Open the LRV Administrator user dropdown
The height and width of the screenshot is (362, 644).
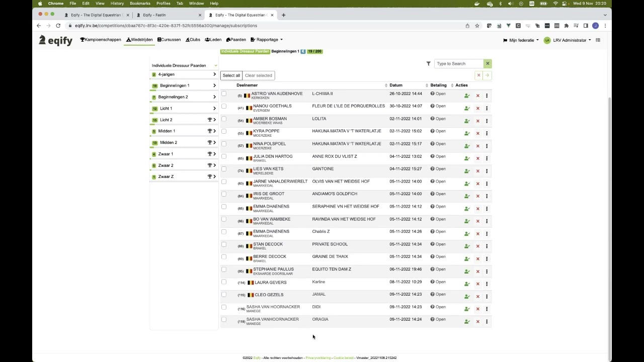tap(567, 40)
